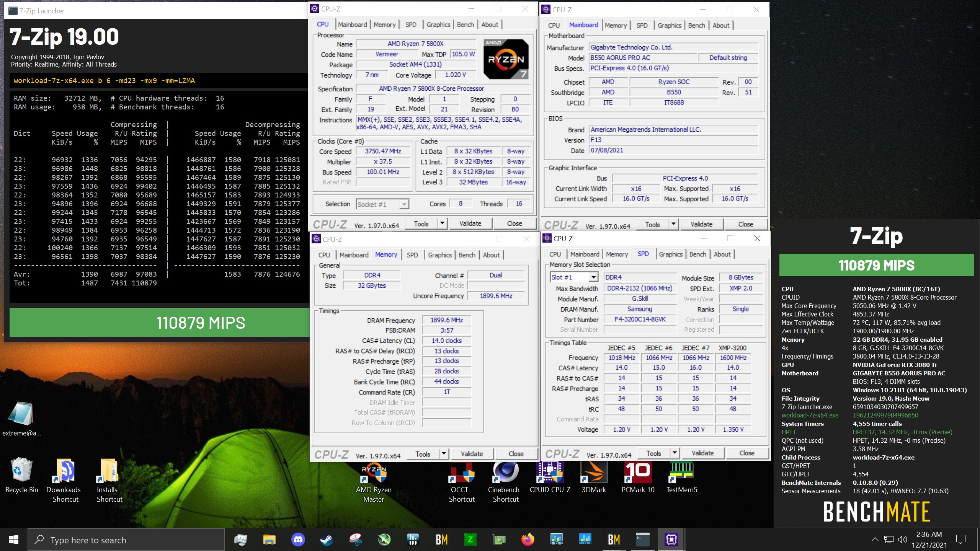Launch TestMem5 from the desktop
The height and width of the screenshot is (551, 980).
tap(682, 478)
